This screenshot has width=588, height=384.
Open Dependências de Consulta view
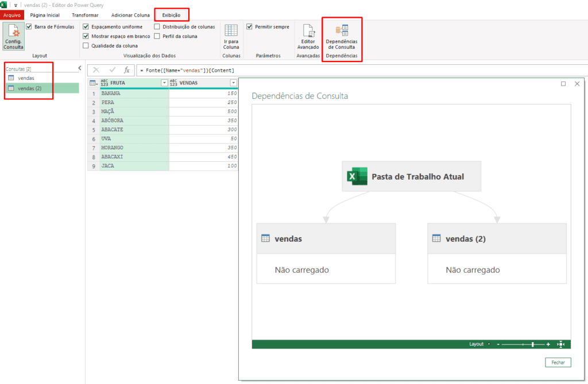pos(342,36)
